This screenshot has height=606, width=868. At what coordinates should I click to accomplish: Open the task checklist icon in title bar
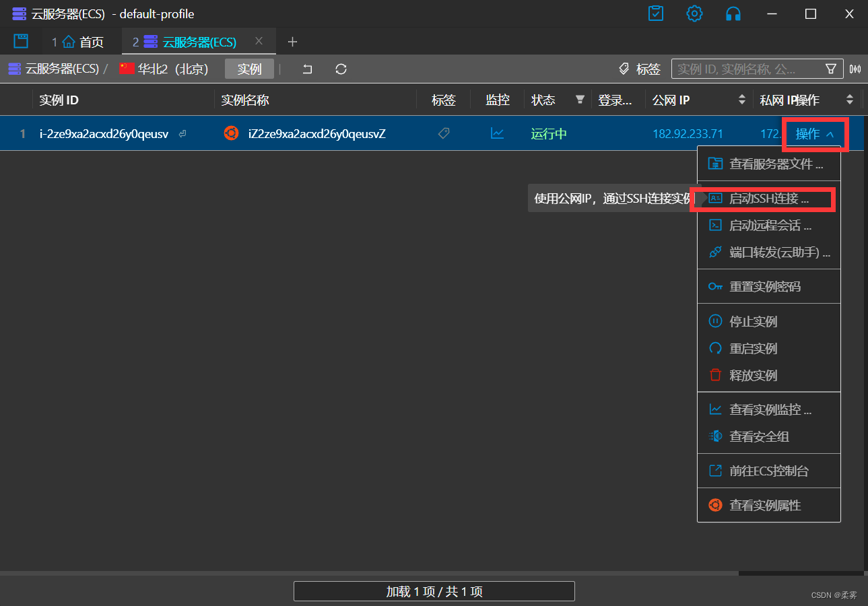(656, 13)
